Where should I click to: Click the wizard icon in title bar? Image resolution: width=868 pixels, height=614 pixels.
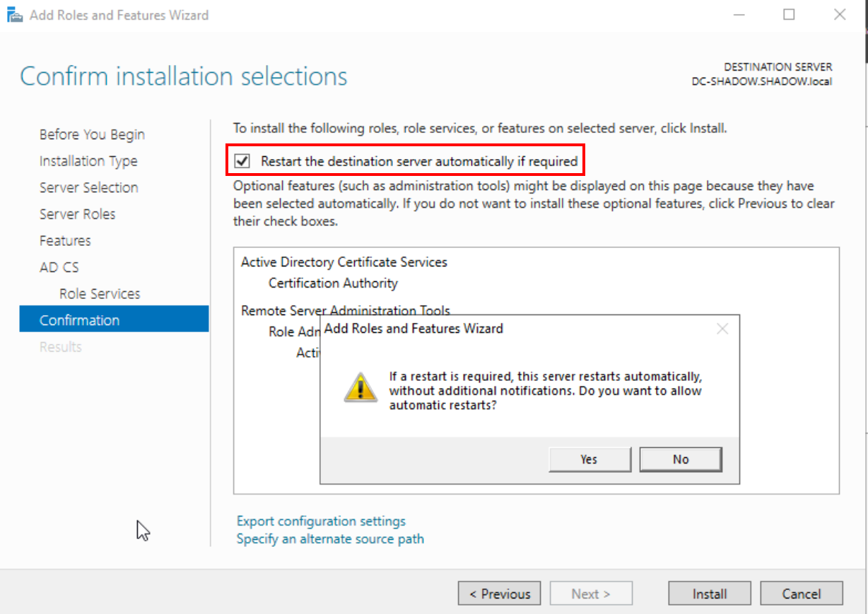[x=14, y=15]
